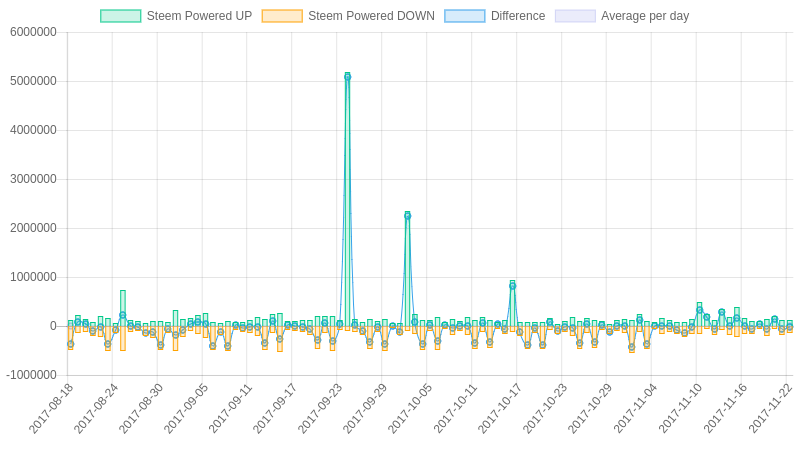
Task: Select the 2017-11-10 x-axis date label
Action: click(x=679, y=409)
